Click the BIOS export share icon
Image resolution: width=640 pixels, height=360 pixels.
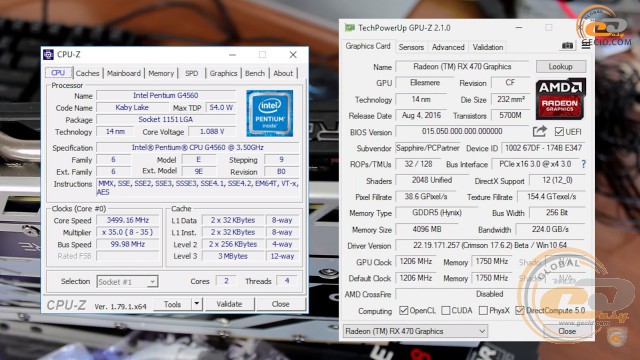[x=540, y=131]
